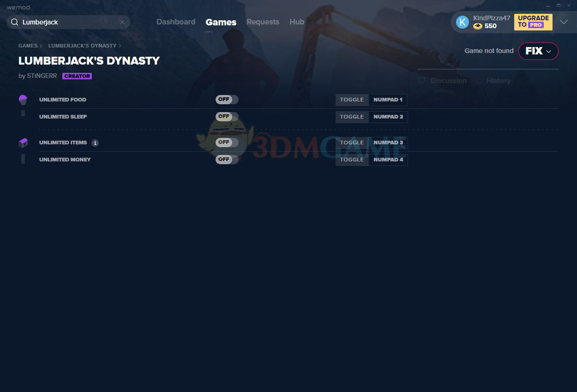Expand the FIX dropdown button
Image resolution: width=577 pixels, height=392 pixels.
coord(538,51)
